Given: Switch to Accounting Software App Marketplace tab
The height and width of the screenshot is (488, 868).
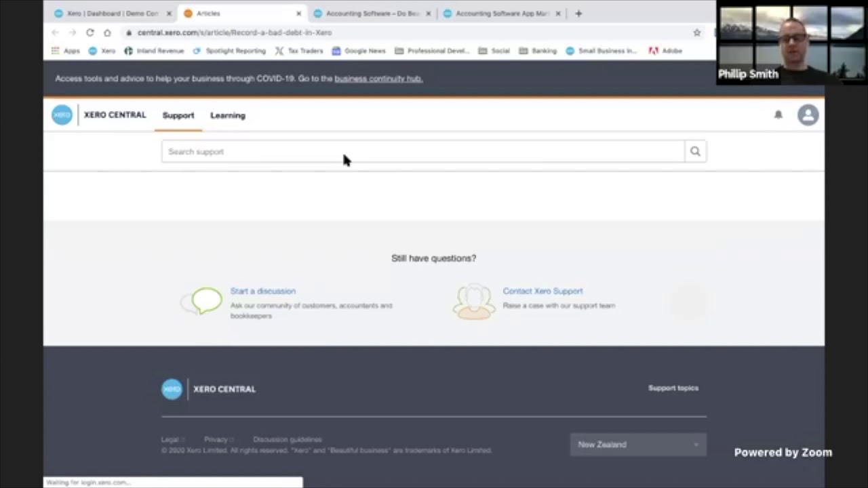Looking at the screenshot, I should click(x=502, y=14).
